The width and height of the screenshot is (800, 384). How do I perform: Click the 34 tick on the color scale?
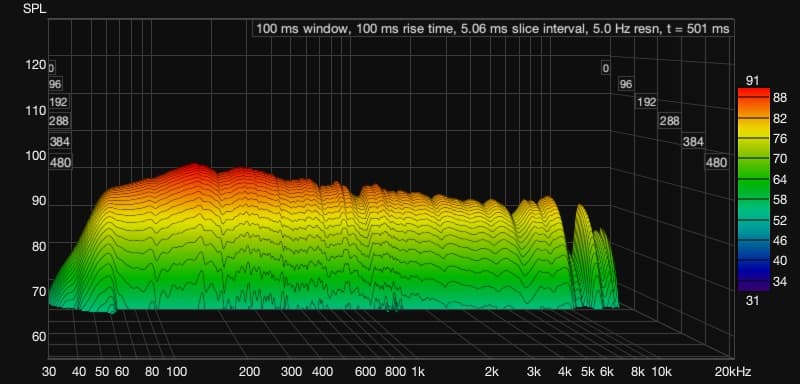click(x=780, y=281)
